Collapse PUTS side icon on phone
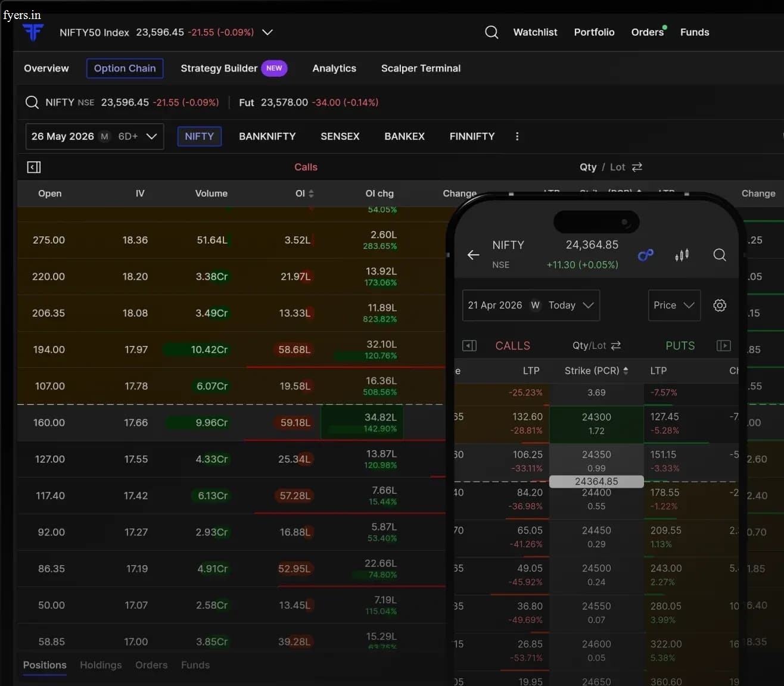This screenshot has width=784, height=686. 724,346
